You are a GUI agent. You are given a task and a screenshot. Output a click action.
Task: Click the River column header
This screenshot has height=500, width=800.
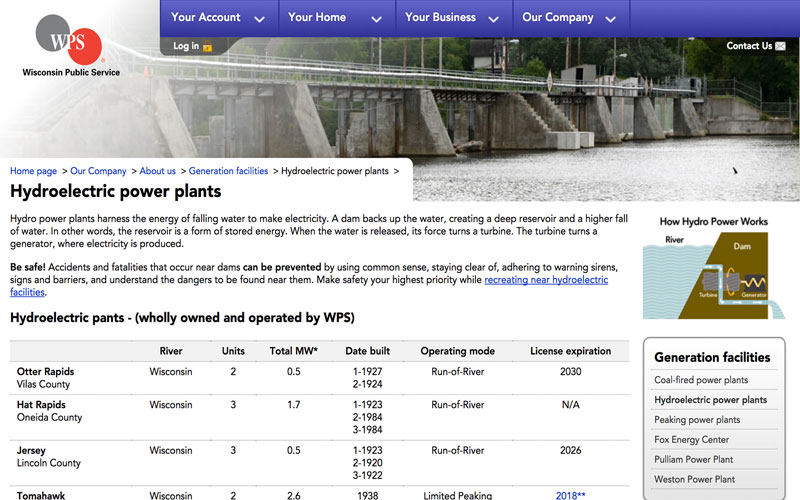coord(171,351)
